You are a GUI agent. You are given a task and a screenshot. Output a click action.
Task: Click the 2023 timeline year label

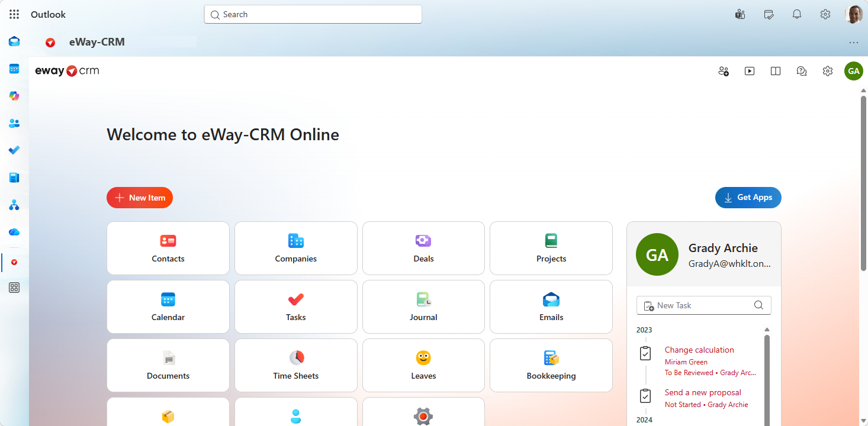tap(644, 330)
